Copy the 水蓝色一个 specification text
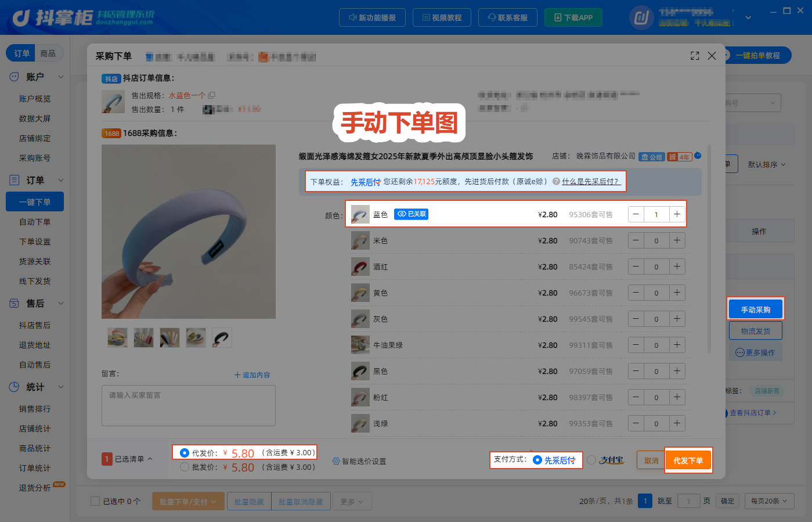The width and height of the screenshot is (812, 522). click(212, 95)
